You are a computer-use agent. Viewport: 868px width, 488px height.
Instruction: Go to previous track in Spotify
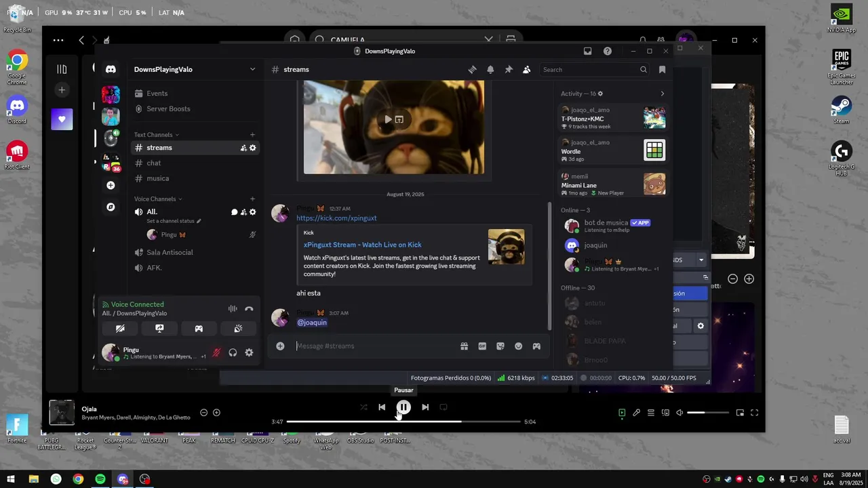click(x=382, y=407)
